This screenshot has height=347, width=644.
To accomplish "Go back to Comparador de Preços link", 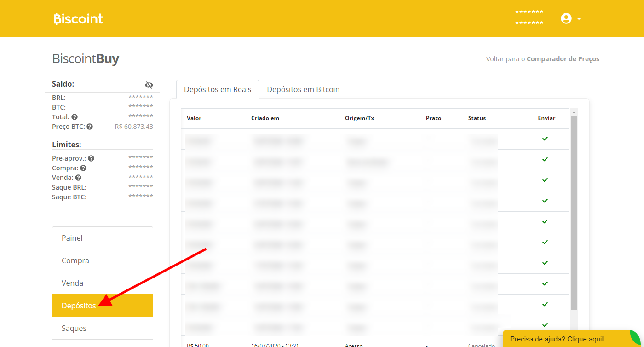I will click(x=543, y=59).
